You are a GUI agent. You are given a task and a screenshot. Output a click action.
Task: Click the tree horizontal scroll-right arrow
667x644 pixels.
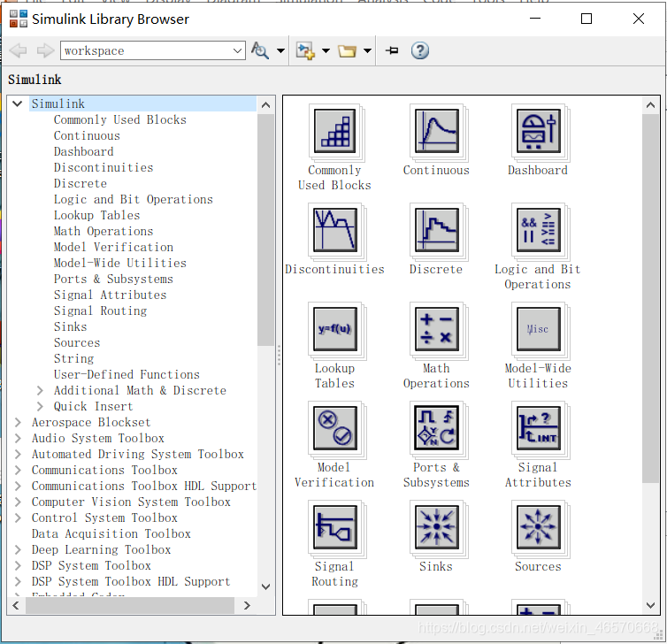pos(247,605)
